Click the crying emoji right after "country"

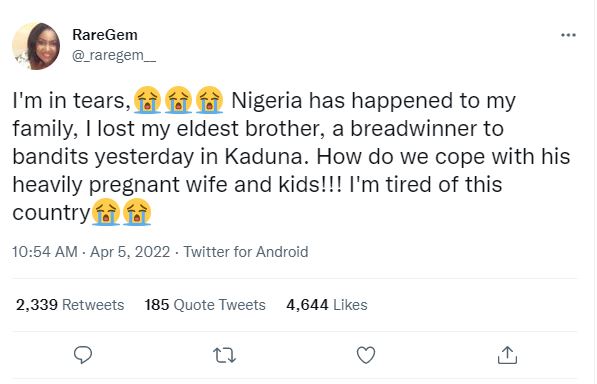click(106, 212)
